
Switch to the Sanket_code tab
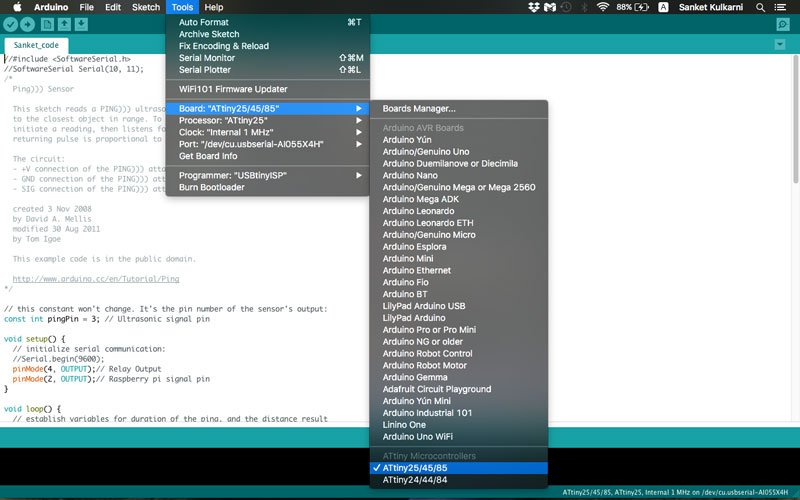[36, 45]
